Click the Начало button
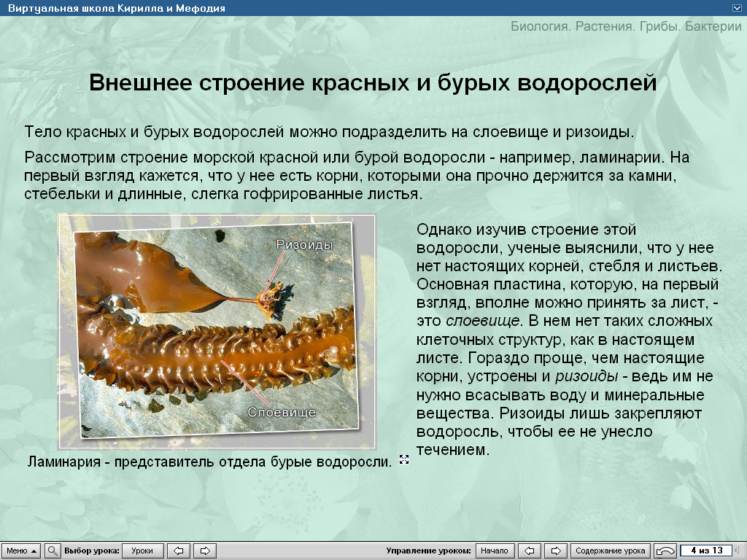 click(495, 551)
